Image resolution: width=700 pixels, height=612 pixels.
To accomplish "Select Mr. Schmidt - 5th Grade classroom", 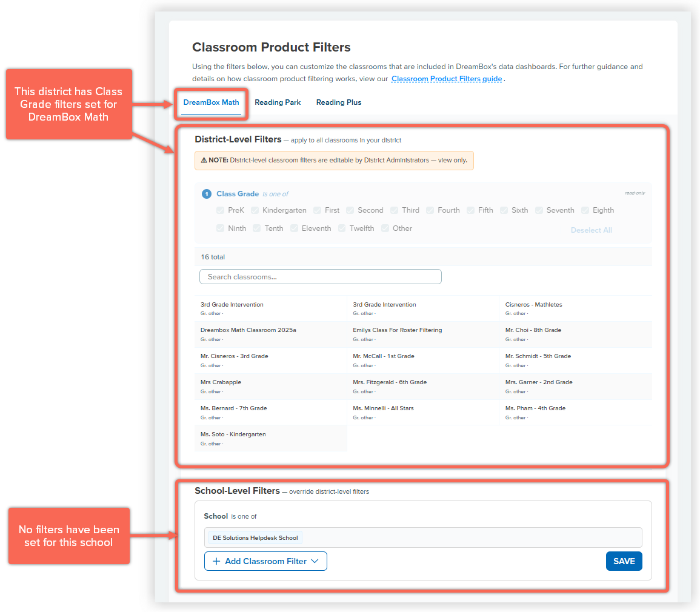I will tap(575, 361).
